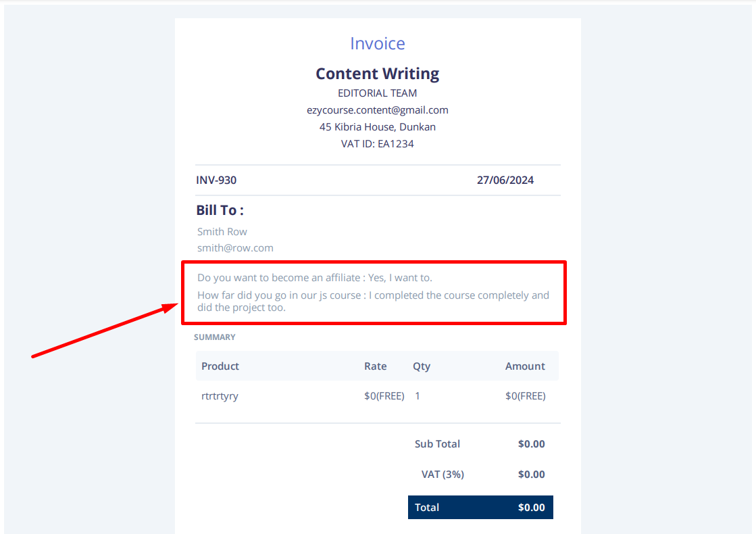The height and width of the screenshot is (534, 756).
Task: Click the invoice date 27/06/2024
Action: (x=505, y=180)
